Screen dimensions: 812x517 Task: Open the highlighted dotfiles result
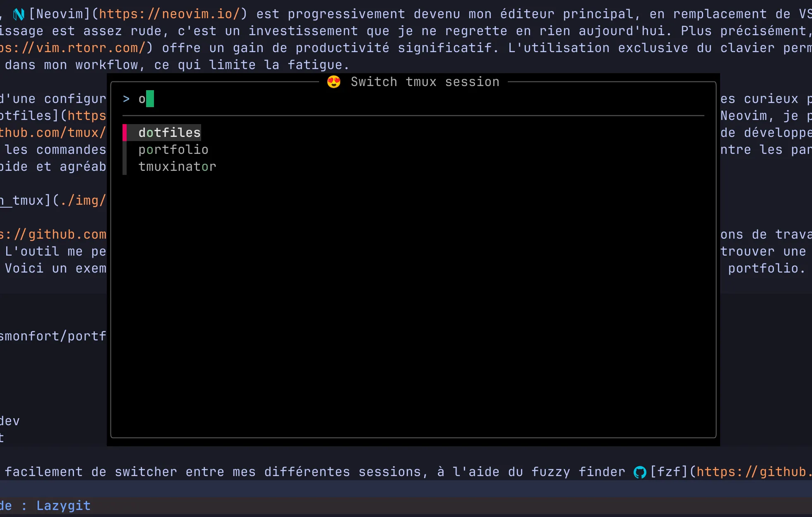(x=169, y=132)
